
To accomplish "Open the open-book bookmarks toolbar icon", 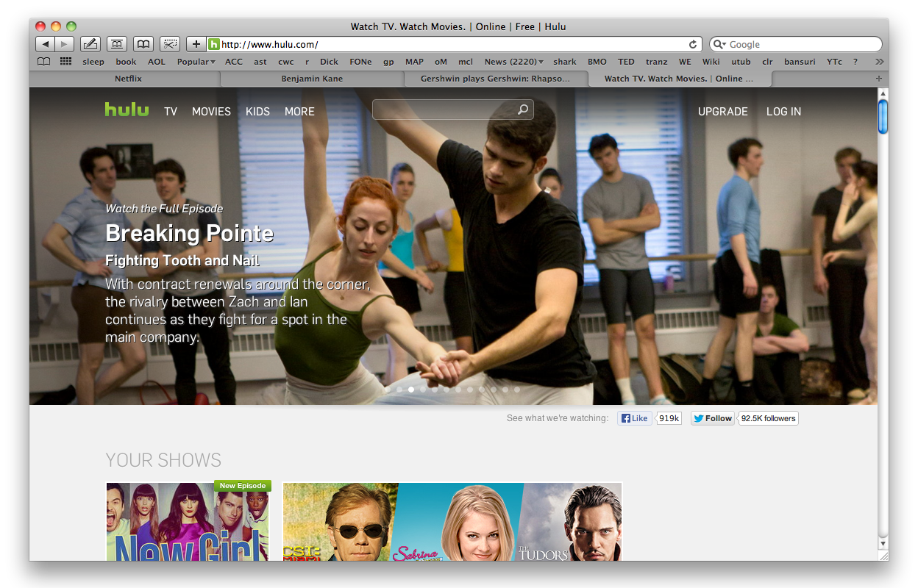I will pos(143,44).
